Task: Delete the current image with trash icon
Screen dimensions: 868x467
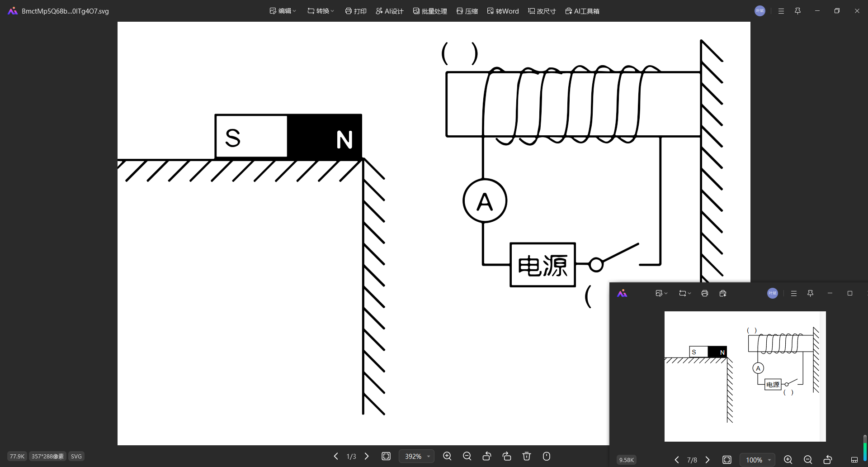Action: (x=527, y=456)
